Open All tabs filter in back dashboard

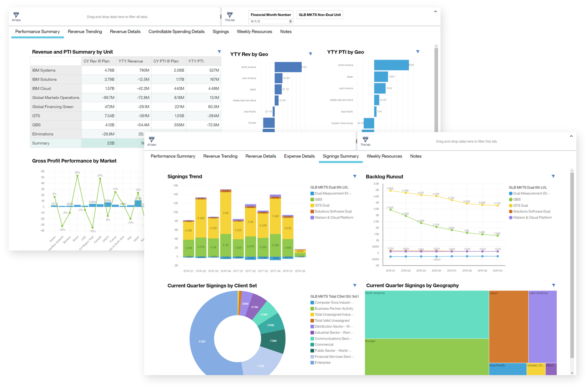pos(16,17)
